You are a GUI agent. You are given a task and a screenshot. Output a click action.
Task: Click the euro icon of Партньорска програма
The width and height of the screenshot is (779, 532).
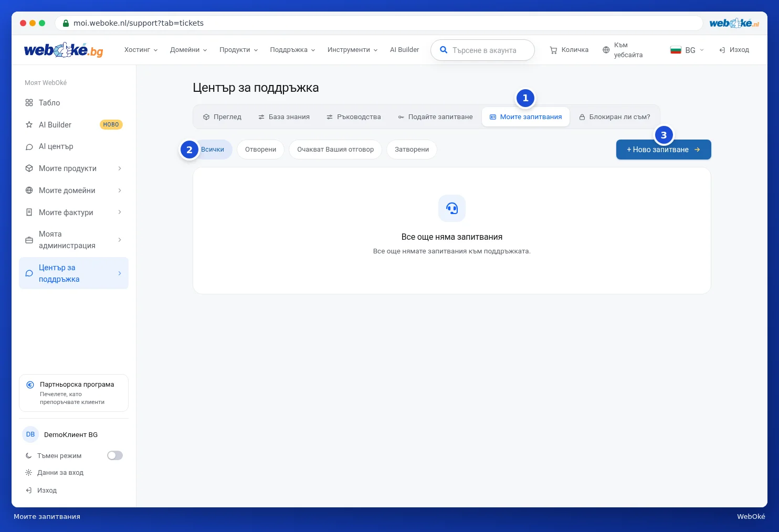pyautogui.click(x=30, y=385)
